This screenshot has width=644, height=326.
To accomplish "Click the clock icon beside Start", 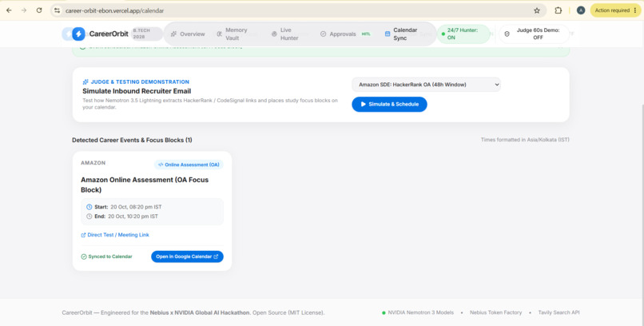I will [89, 207].
